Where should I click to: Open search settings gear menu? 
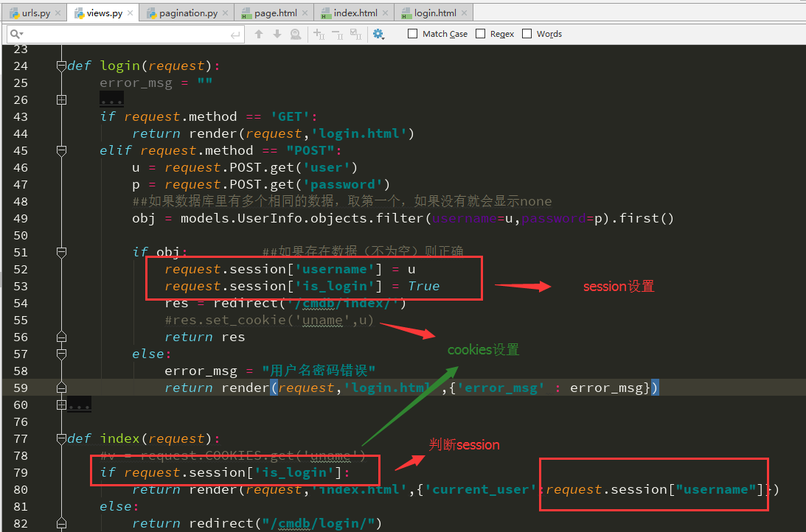[x=378, y=34]
